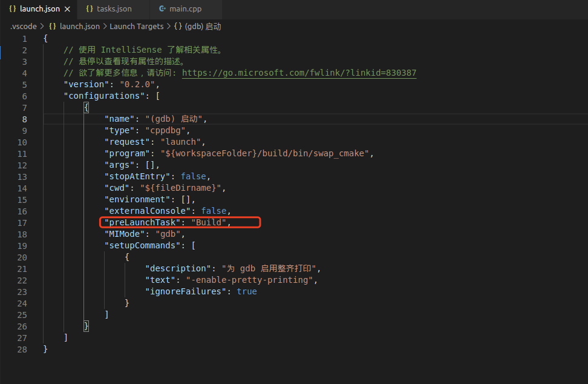Open the go.microsoft.com fwlink URL
Image resolution: width=588 pixels, height=384 pixels.
pos(299,73)
